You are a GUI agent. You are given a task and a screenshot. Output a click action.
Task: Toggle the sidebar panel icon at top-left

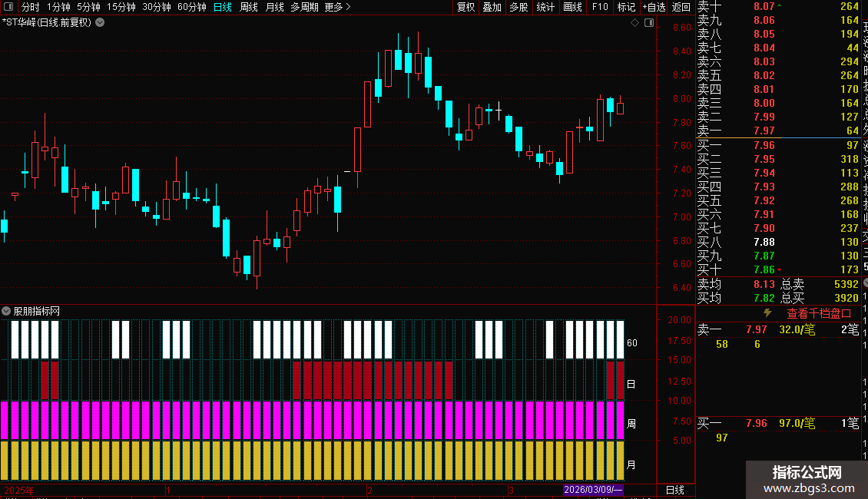click(8, 7)
